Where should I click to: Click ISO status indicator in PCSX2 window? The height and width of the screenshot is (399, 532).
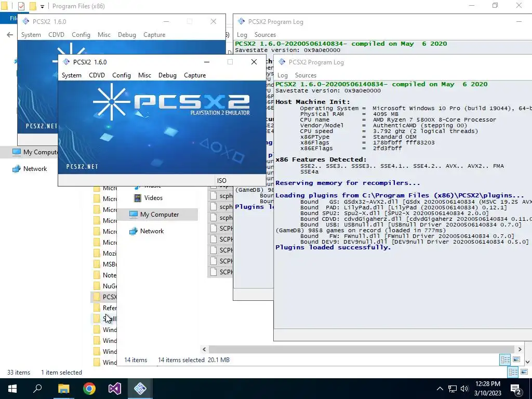(x=221, y=180)
